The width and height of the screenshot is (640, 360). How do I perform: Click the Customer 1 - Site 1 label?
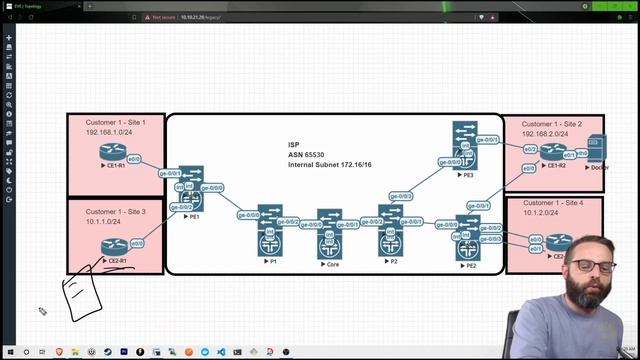116,122
